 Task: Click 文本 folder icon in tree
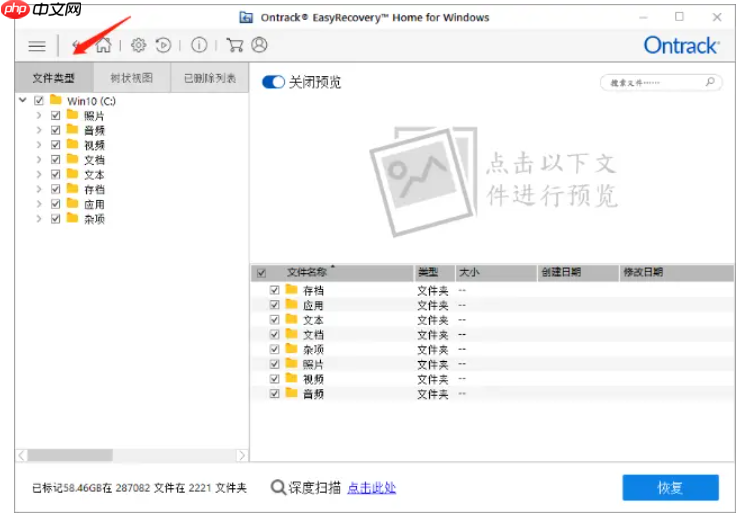coord(72,174)
